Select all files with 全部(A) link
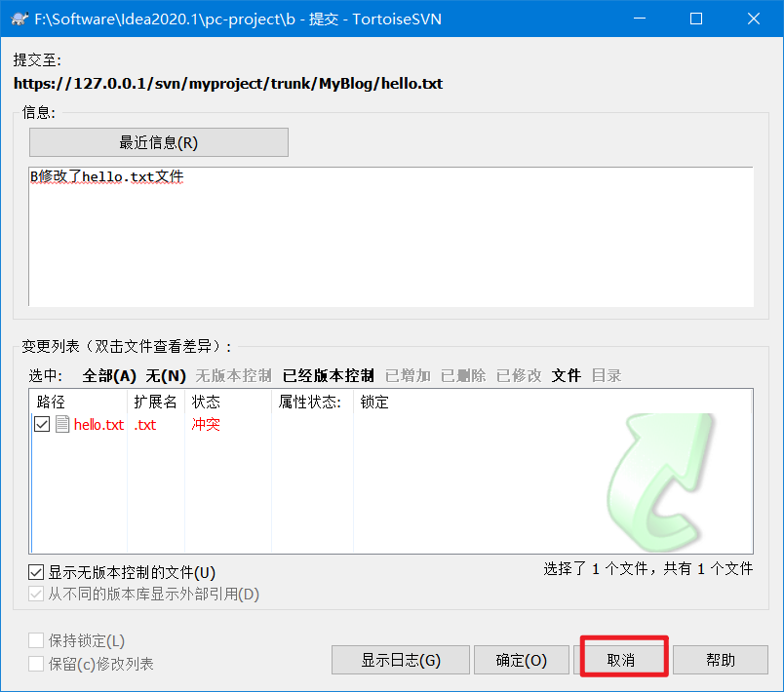The image size is (784, 692). click(x=109, y=375)
